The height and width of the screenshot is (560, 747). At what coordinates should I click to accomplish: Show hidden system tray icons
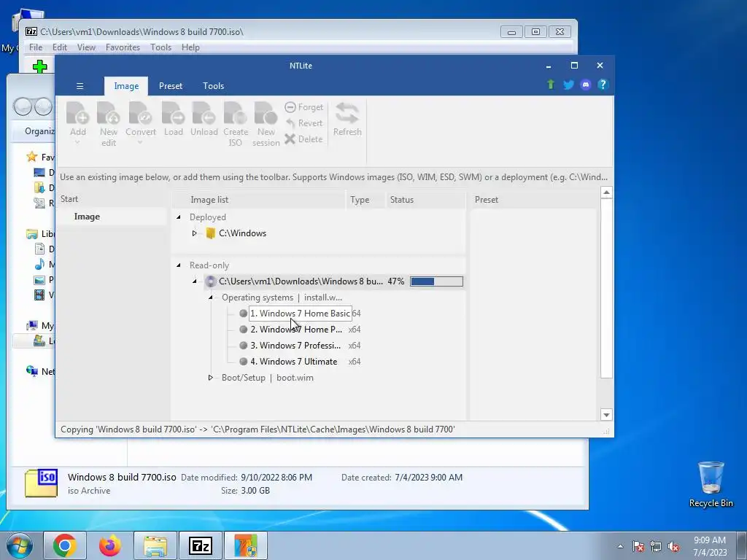[x=620, y=546]
